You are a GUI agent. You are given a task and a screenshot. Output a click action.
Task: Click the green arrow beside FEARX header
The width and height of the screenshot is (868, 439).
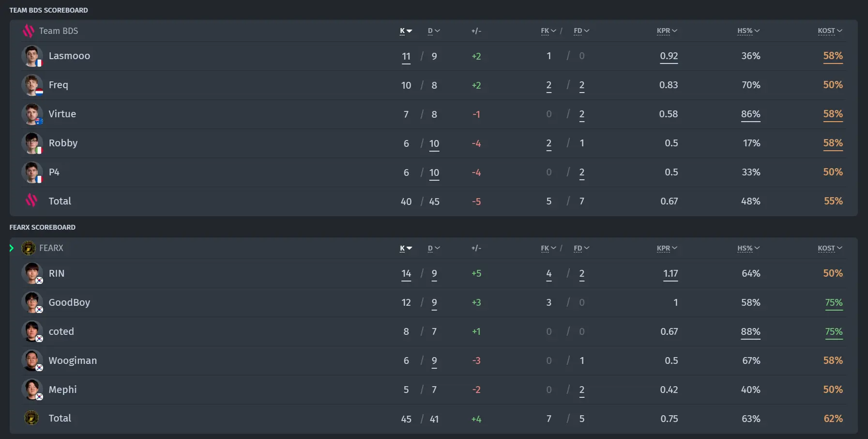coord(12,248)
